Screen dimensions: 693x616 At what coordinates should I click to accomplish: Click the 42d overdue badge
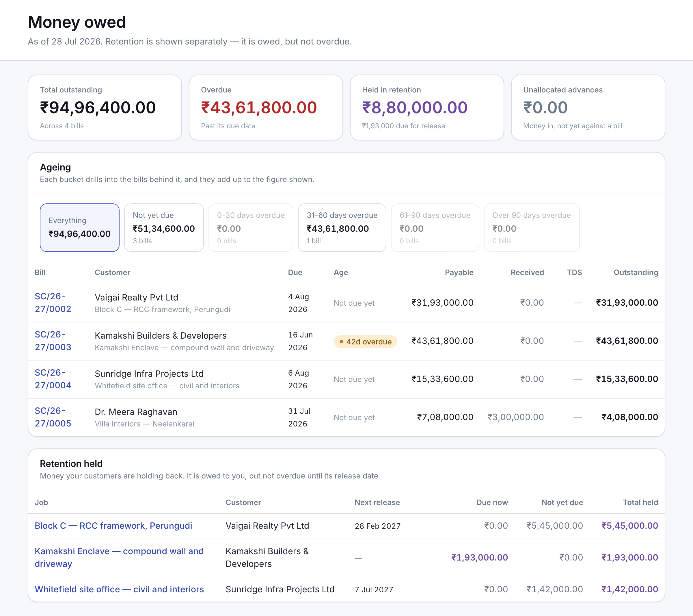point(365,342)
